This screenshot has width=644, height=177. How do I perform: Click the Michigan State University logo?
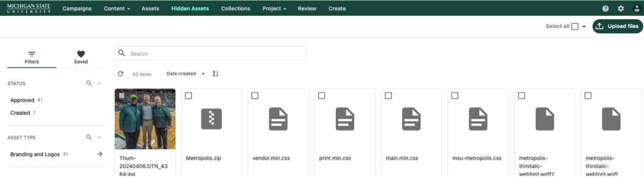28,8
